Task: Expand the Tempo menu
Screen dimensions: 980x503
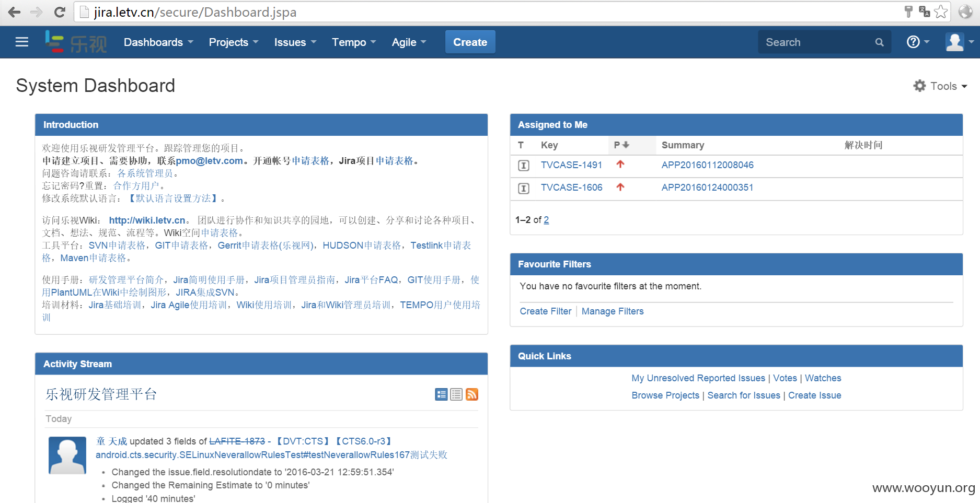Action: (x=354, y=42)
